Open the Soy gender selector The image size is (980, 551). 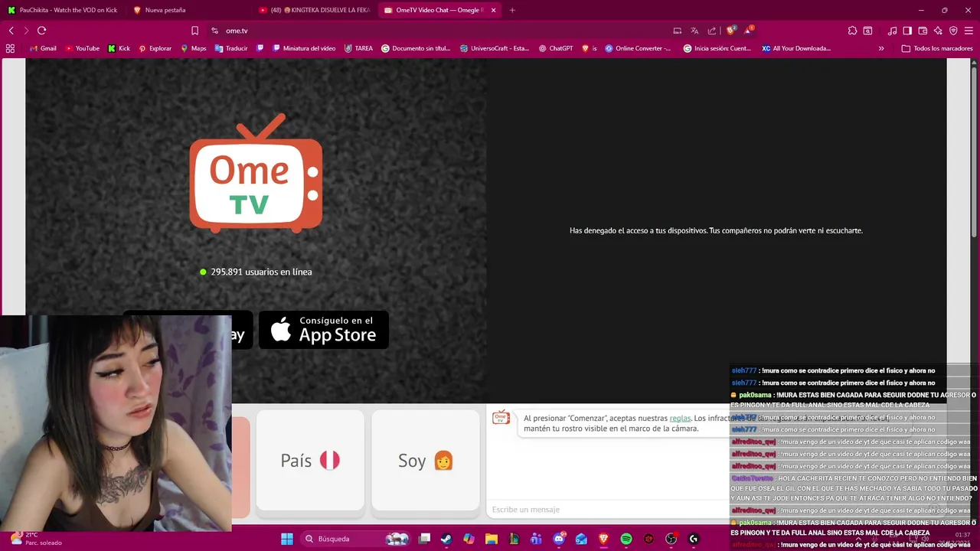[x=426, y=460]
